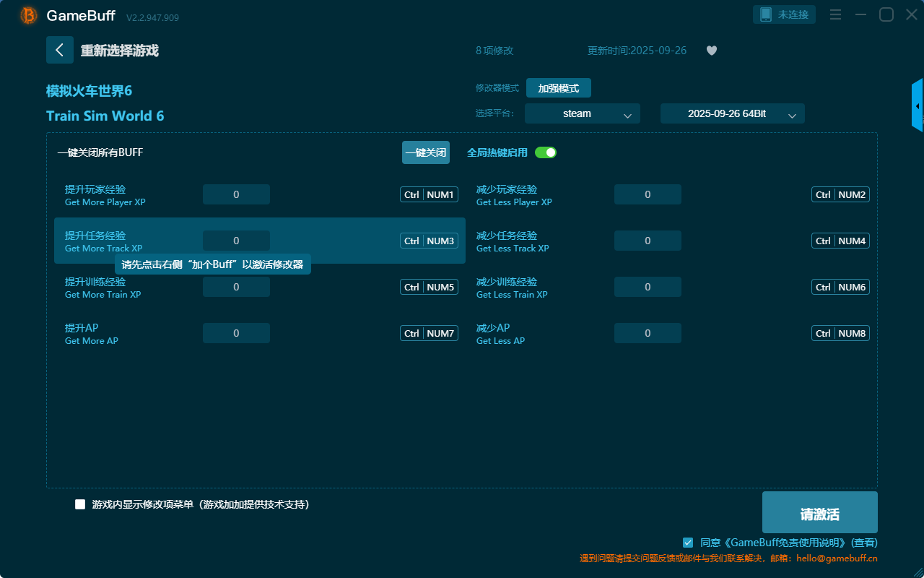The height and width of the screenshot is (578, 924).
Task: Click the large activate button
Action: pos(819,513)
